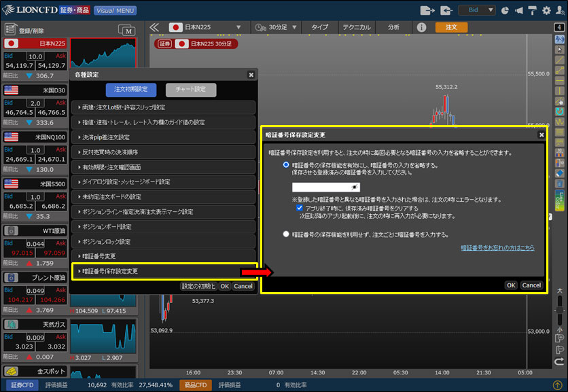Click the chart info icon
Viewport: 568px width, 392px height.
[x=421, y=27]
